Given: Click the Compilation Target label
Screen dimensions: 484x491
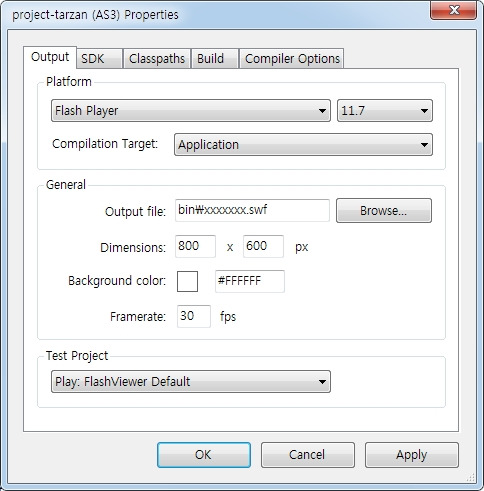Looking at the screenshot, I should pyautogui.click(x=105, y=144).
